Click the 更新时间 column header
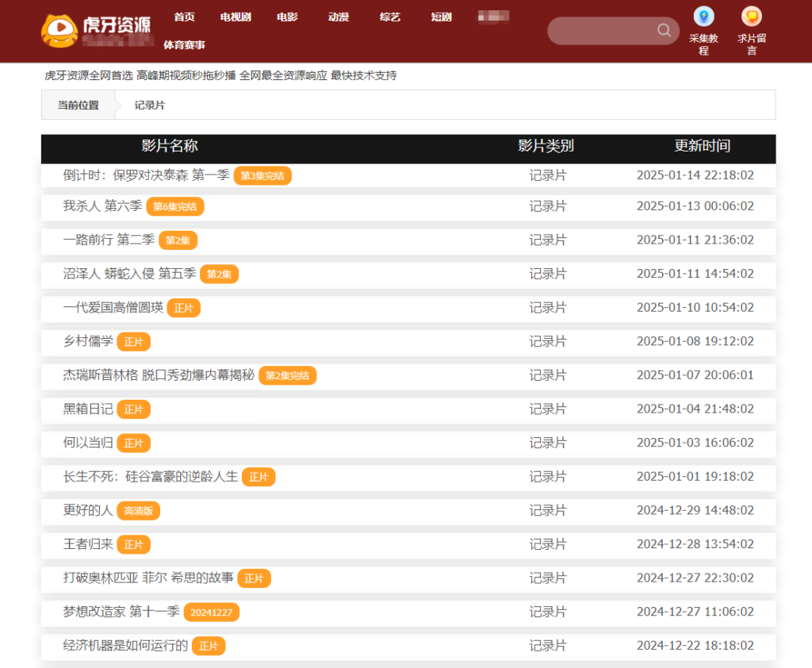The image size is (812, 668). (703, 146)
